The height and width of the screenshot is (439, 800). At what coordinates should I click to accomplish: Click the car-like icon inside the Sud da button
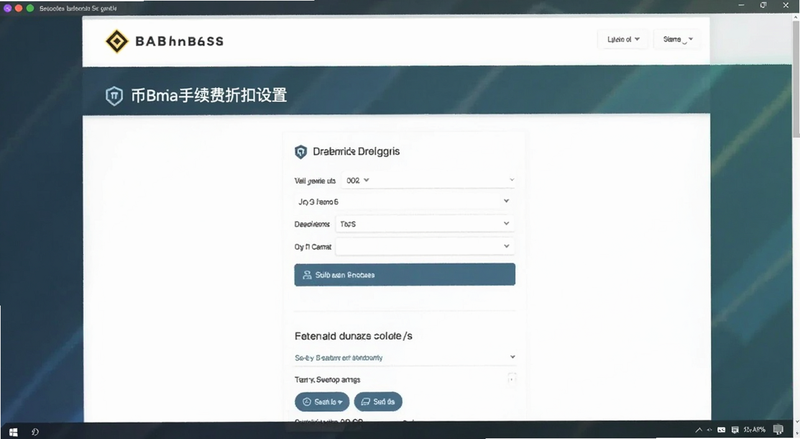(365, 402)
